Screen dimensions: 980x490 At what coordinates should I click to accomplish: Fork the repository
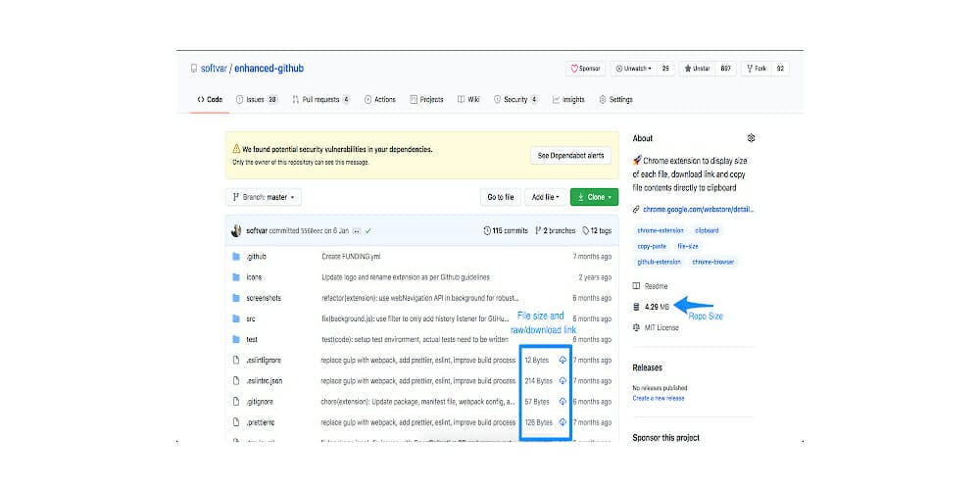[757, 69]
